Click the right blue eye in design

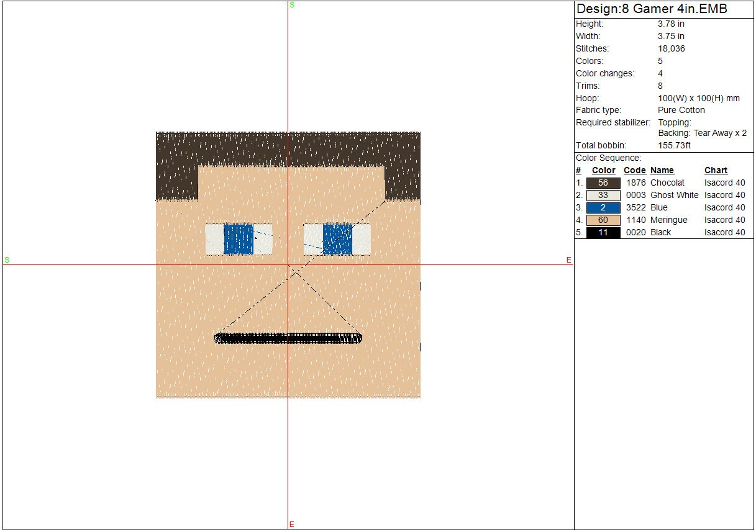coord(337,240)
